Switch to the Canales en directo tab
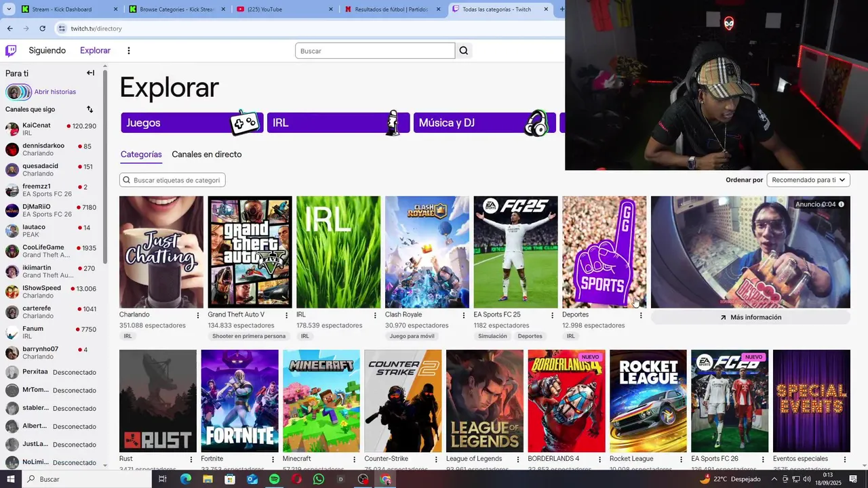Viewport: 868px width, 488px height. coord(207,155)
